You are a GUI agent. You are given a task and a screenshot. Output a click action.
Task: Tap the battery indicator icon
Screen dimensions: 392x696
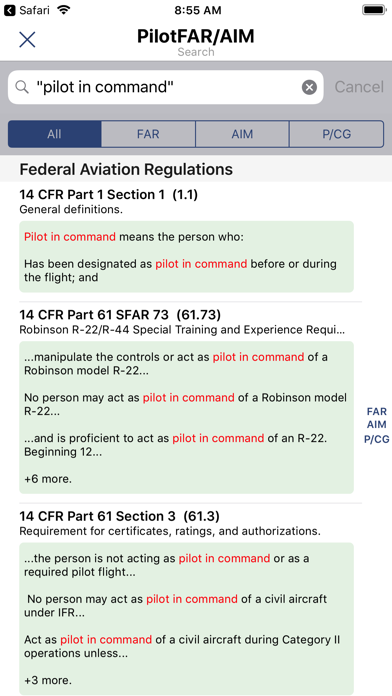tap(375, 10)
